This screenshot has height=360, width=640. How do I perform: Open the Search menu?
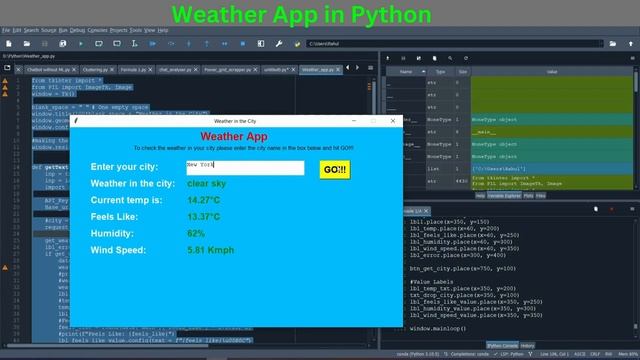31,30
